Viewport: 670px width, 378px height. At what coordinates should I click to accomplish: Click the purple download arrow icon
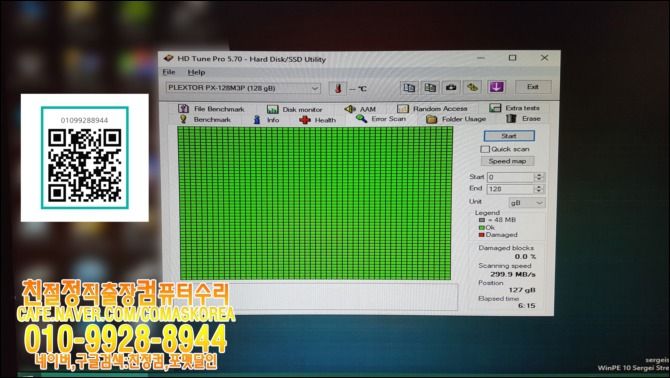pos(496,87)
